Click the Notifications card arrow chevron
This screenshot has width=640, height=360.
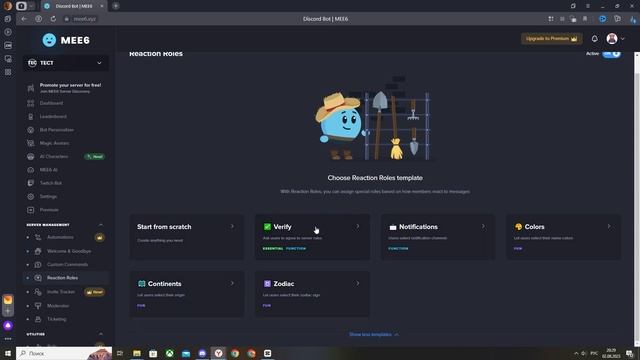(x=483, y=226)
